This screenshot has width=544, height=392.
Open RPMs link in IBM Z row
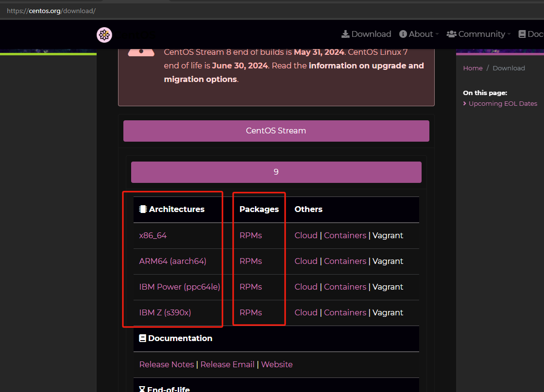tap(251, 312)
